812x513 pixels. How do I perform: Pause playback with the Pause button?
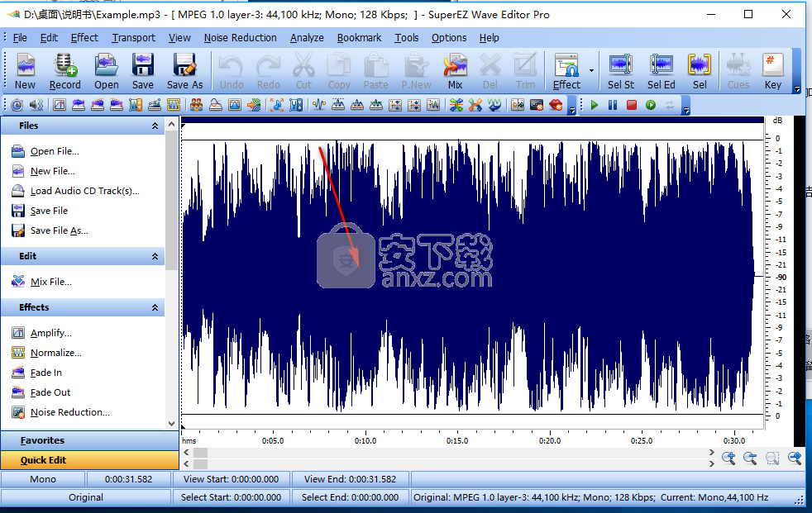(613, 106)
